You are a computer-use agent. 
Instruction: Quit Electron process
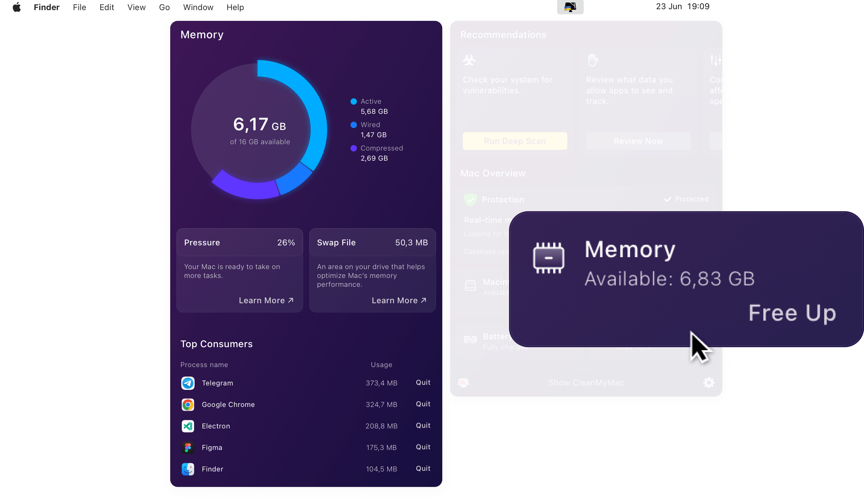423,426
